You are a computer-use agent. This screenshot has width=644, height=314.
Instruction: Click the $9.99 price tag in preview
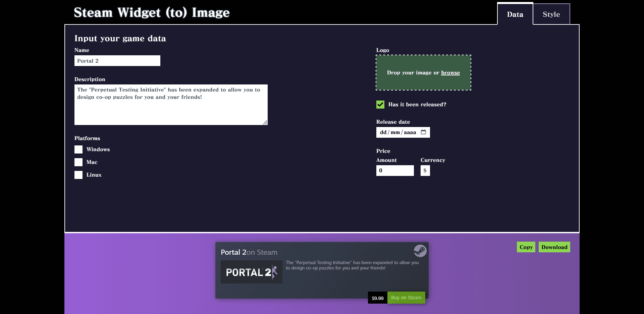click(x=378, y=298)
